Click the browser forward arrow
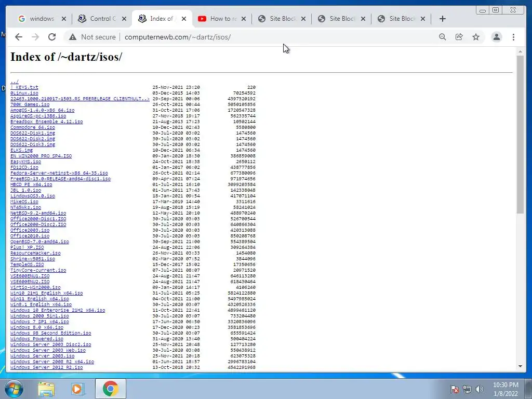532x399 pixels. tap(35, 37)
